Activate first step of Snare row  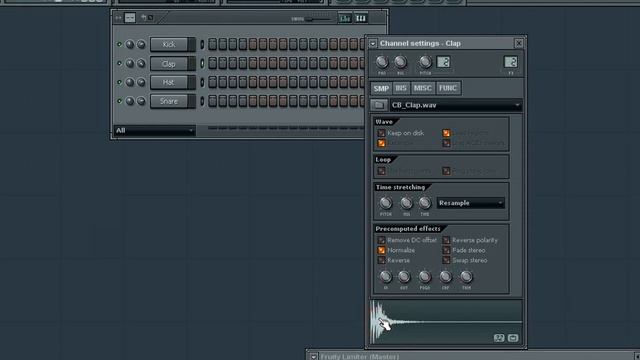[213, 101]
